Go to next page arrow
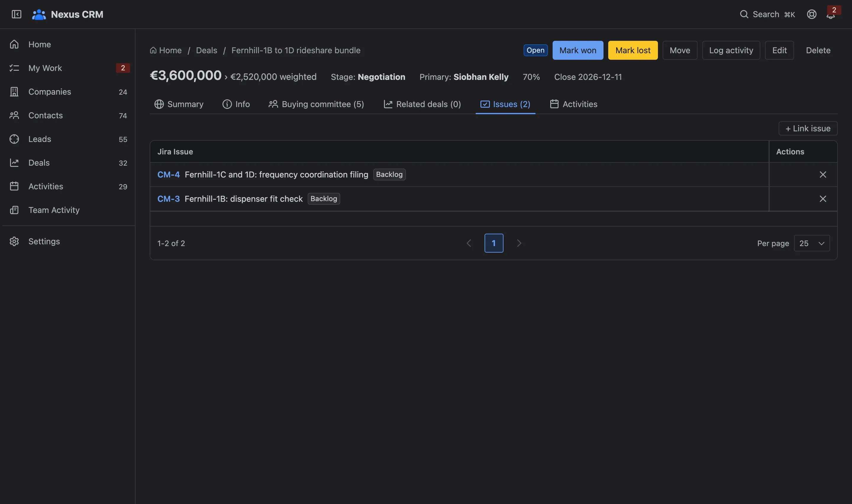852x504 pixels. click(x=519, y=243)
